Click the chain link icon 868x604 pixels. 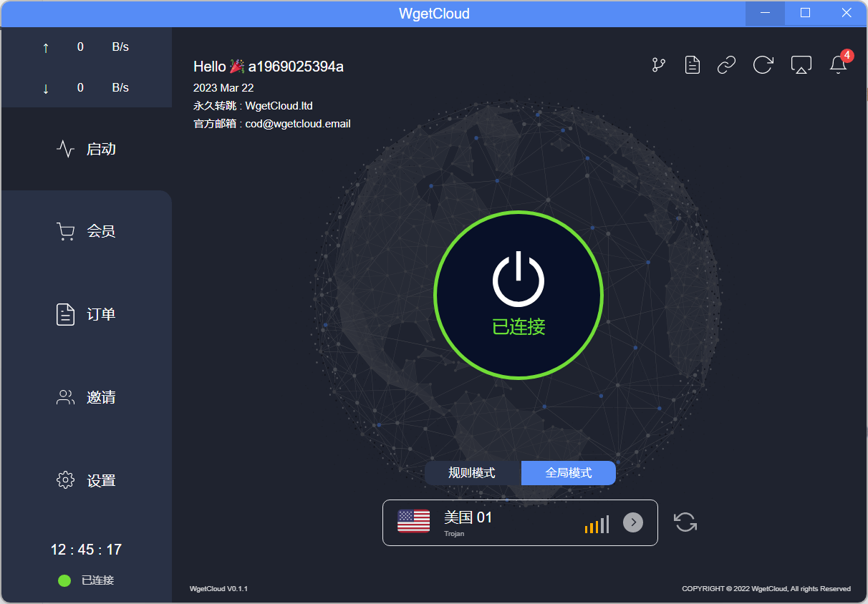point(726,65)
